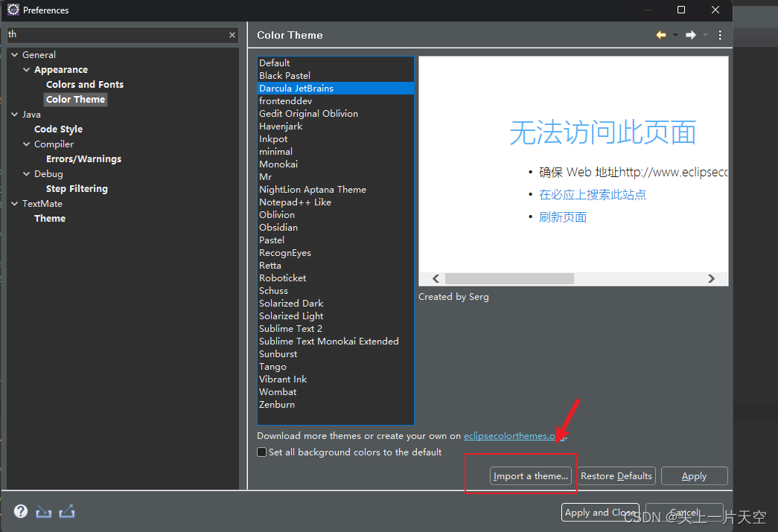The width and height of the screenshot is (778, 532).
Task: Go back to previous preference page
Action: pyautogui.click(x=661, y=35)
